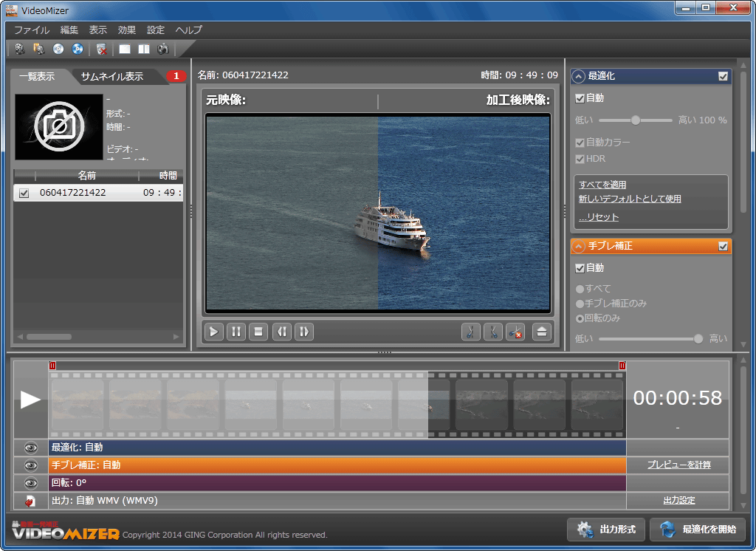Open the 出力設定 link
The height and width of the screenshot is (551, 756).
(679, 500)
